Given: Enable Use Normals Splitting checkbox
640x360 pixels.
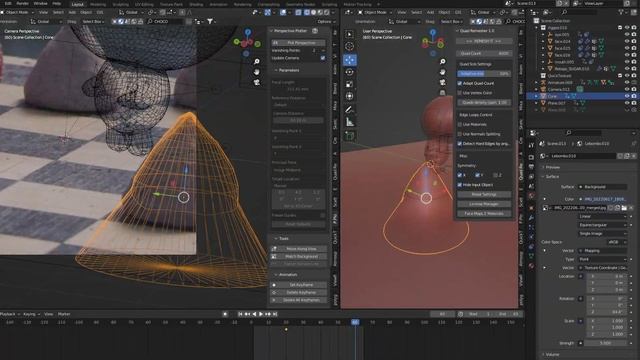Looking at the screenshot, I should [460, 134].
